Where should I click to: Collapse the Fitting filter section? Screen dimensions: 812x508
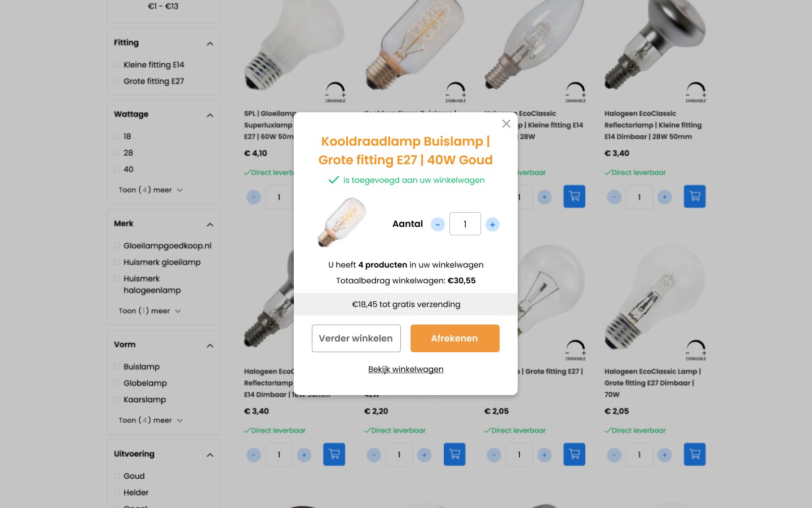point(210,43)
